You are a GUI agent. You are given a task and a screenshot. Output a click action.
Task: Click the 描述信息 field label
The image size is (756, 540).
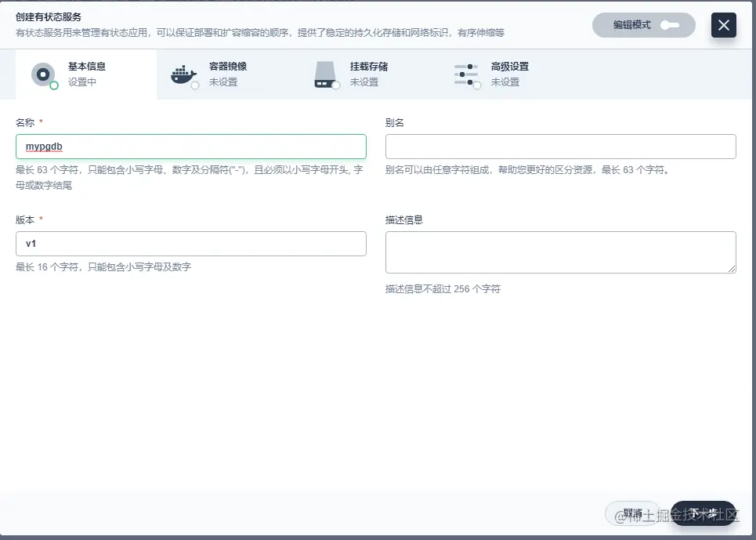404,220
